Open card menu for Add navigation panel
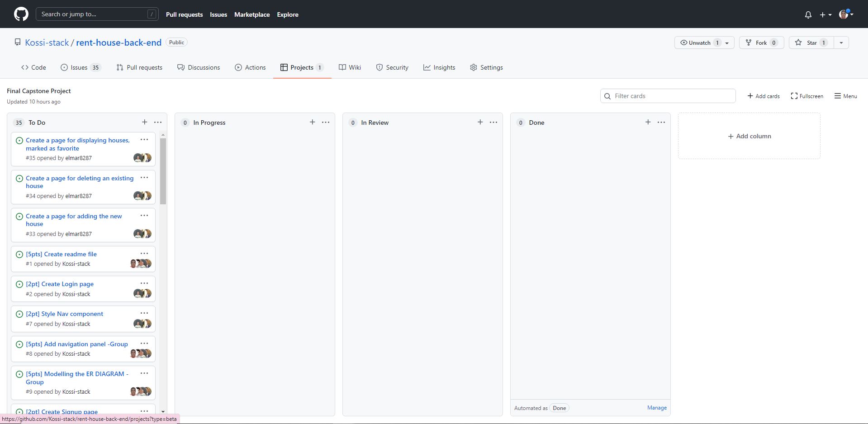The height and width of the screenshot is (424, 868). pyautogui.click(x=144, y=344)
